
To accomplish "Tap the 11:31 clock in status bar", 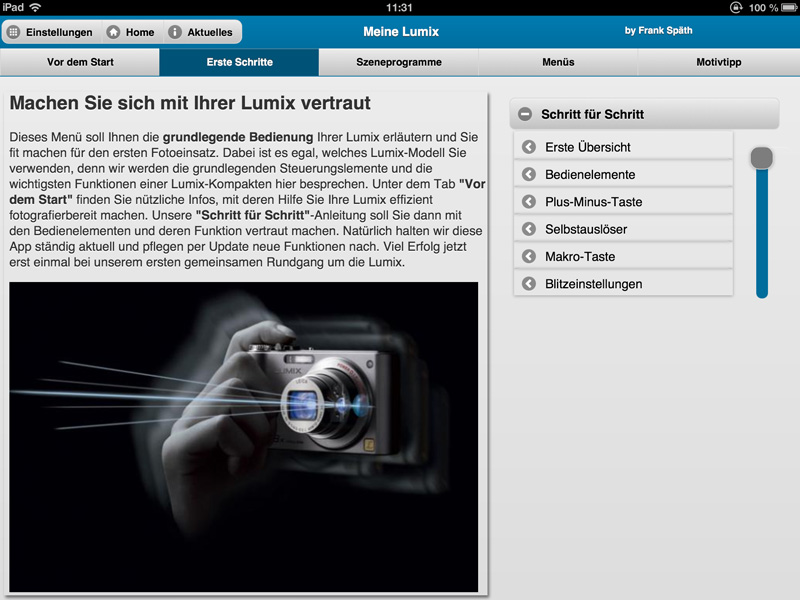I will 399,8.
